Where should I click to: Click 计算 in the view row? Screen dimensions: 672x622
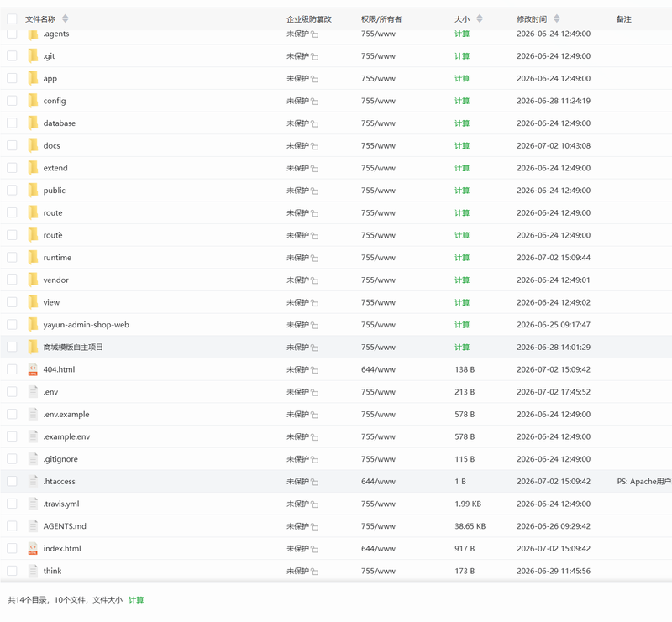click(x=462, y=302)
